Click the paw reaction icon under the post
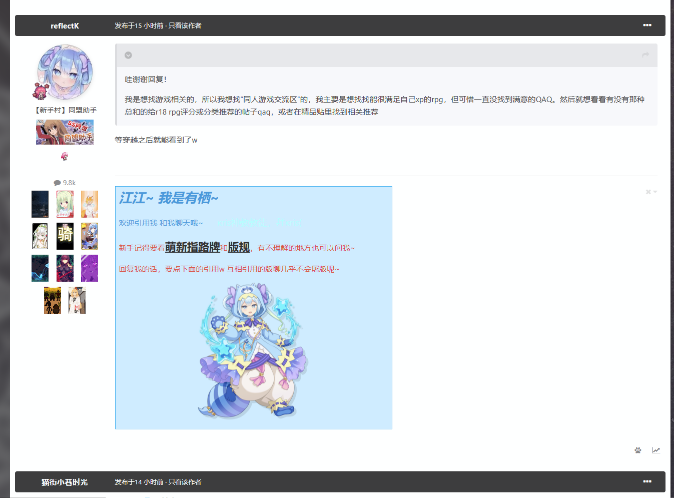 [x=638, y=450]
